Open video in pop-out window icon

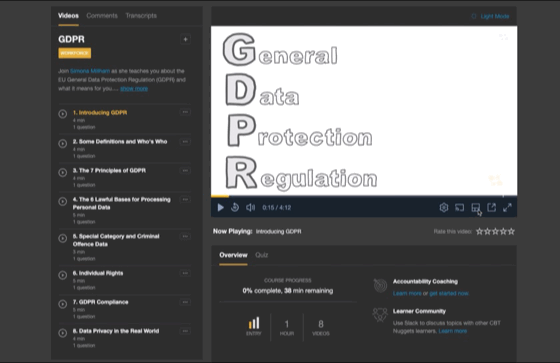click(491, 208)
